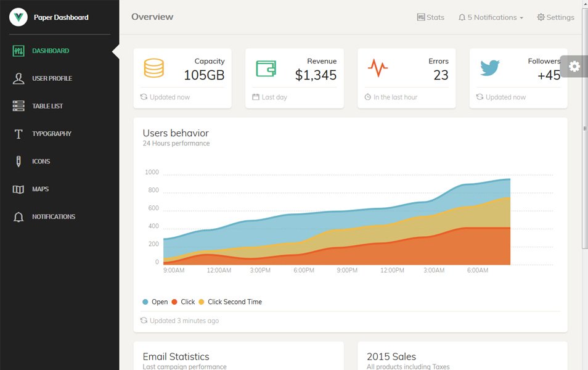Click the Table List rows icon
The width and height of the screenshot is (588, 370).
pos(18,106)
